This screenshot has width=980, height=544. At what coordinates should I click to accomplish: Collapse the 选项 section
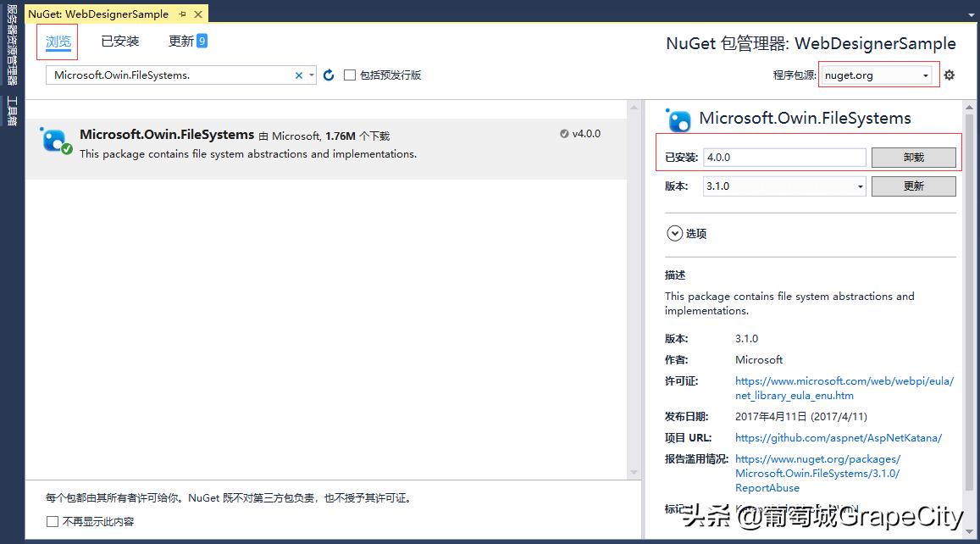point(675,233)
